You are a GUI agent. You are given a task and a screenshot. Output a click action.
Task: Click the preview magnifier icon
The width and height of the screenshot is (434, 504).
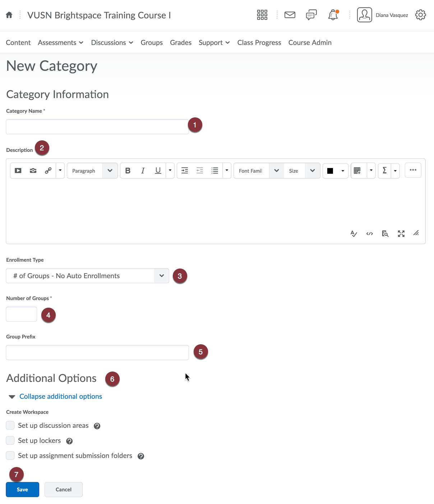coord(385,234)
